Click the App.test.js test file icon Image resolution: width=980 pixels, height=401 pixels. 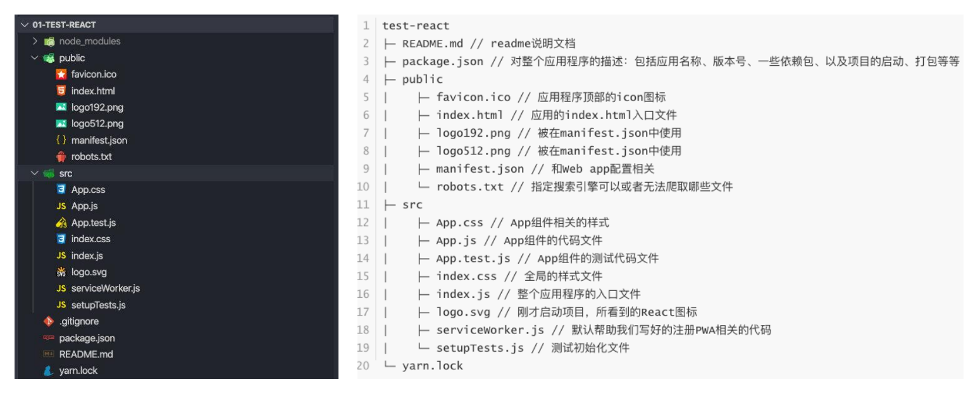coord(61,223)
